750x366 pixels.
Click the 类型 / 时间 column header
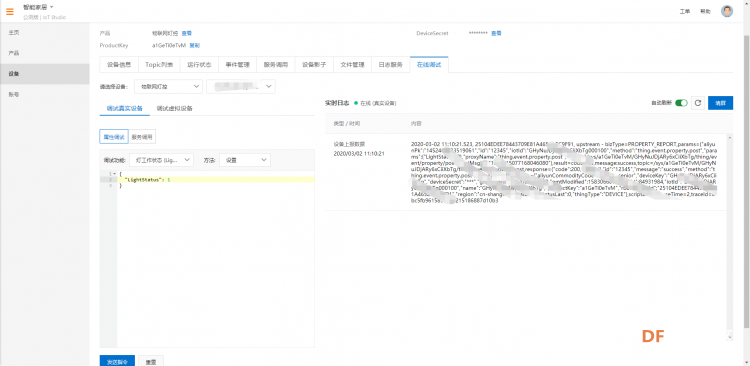point(347,123)
